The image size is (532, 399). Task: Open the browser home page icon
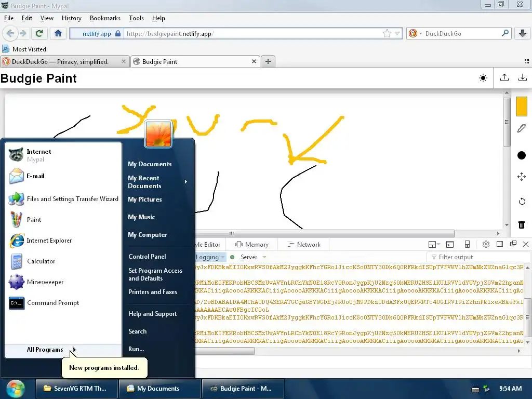click(58, 33)
